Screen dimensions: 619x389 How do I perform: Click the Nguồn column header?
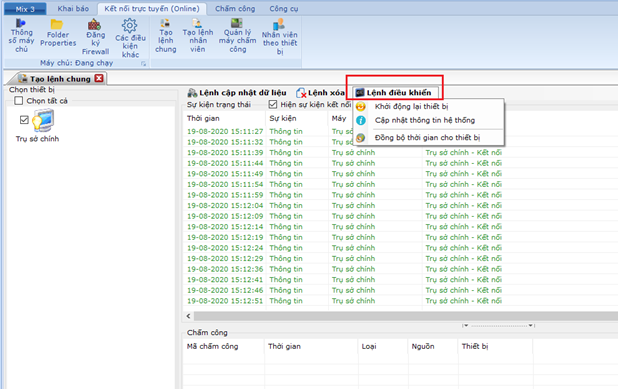point(433,346)
